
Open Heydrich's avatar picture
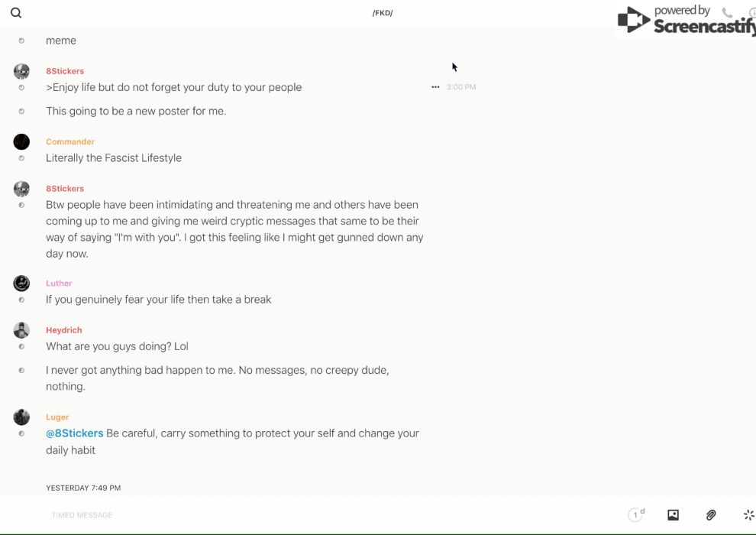coord(21,330)
